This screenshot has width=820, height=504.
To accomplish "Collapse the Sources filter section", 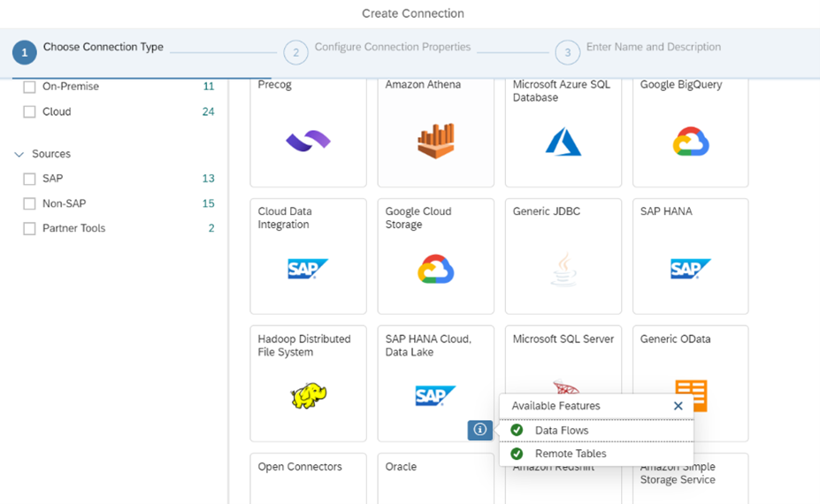I will pyautogui.click(x=19, y=155).
